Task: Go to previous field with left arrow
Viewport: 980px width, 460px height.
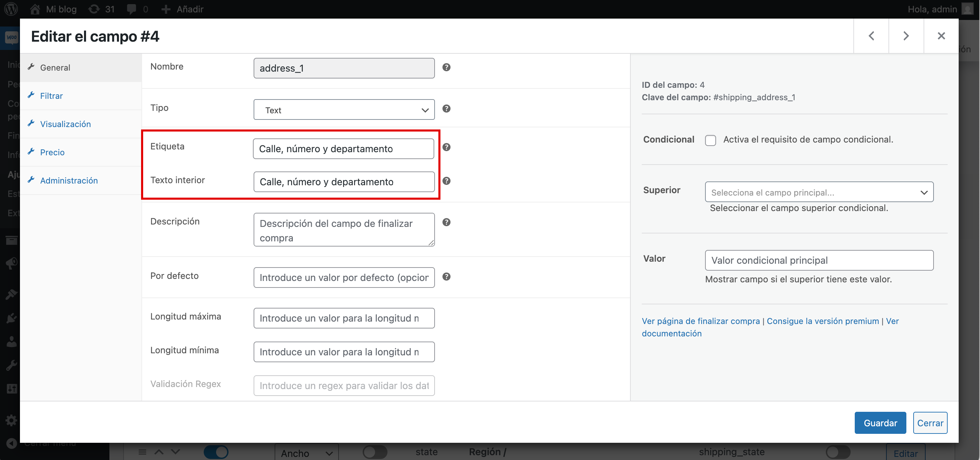Action: point(871,36)
